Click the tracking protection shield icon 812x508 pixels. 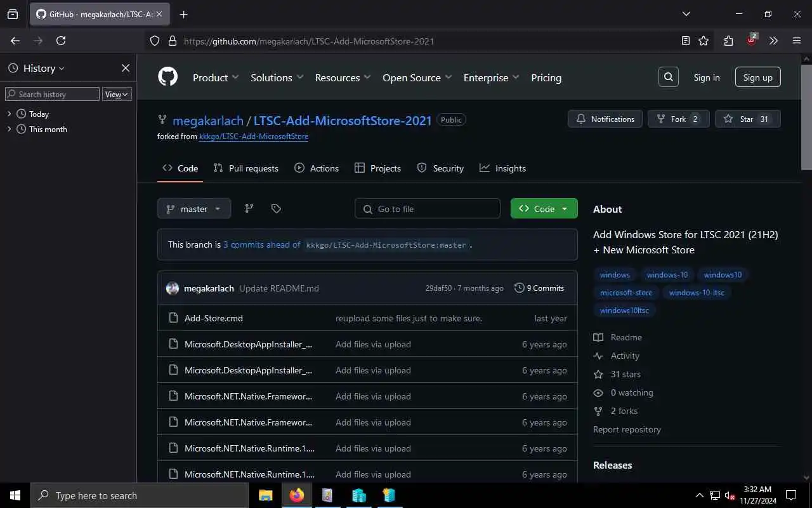[155, 41]
